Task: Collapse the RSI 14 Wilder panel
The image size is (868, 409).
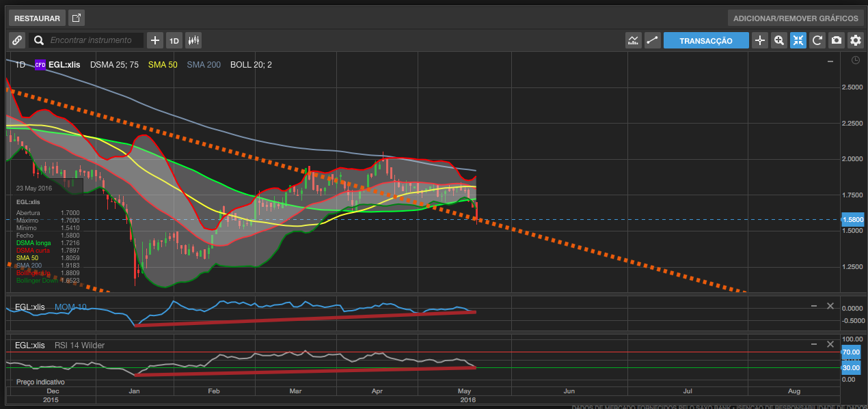Action: point(814,345)
